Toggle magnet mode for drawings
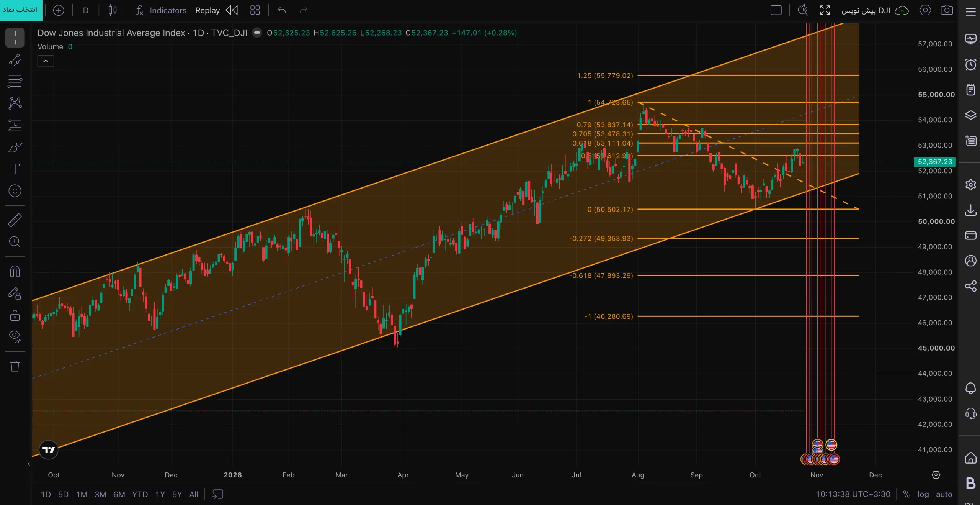 (15, 271)
